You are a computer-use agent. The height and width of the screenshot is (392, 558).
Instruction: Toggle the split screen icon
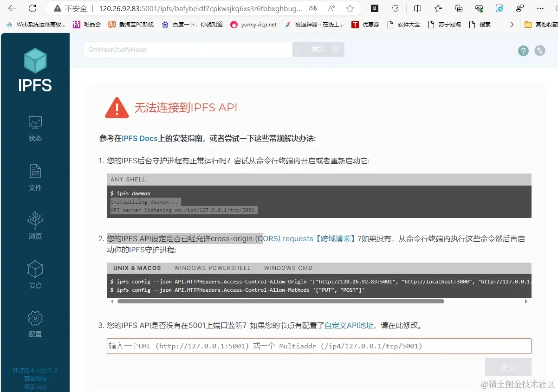click(417, 8)
